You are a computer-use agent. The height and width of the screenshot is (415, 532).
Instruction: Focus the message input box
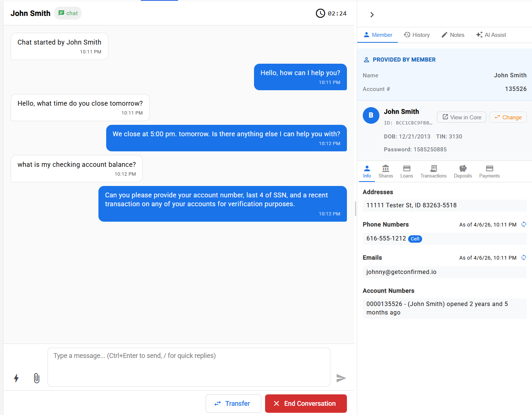pyautogui.click(x=189, y=367)
